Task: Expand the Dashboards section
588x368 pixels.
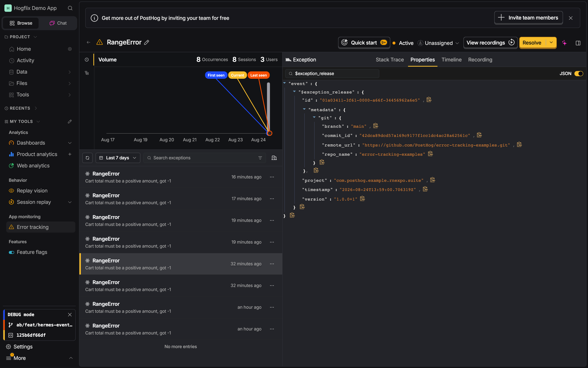Action: [70, 143]
